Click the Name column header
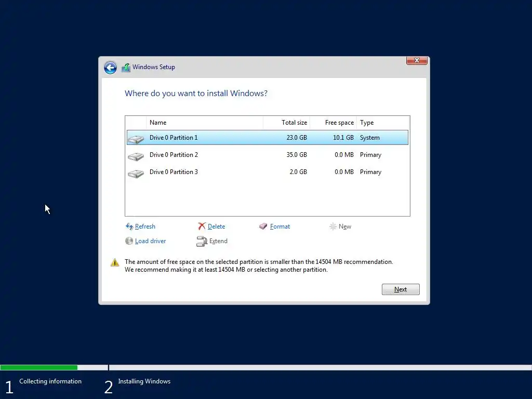 click(x=205, y=123)
